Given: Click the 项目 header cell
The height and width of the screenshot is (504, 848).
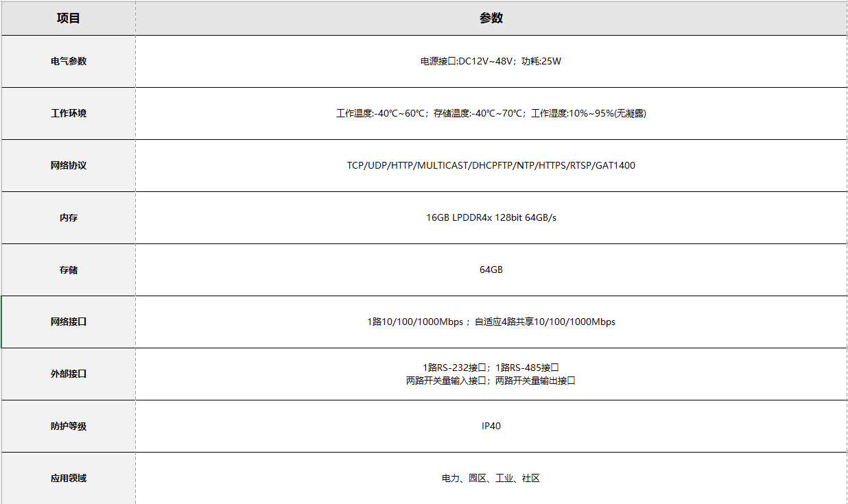Looking at the screenshot, I should (x=69, y=19).
